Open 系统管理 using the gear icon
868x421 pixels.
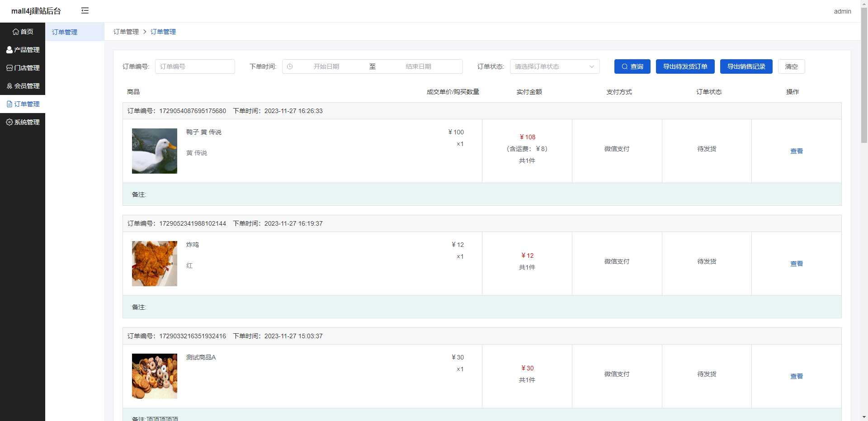point(9,122)
